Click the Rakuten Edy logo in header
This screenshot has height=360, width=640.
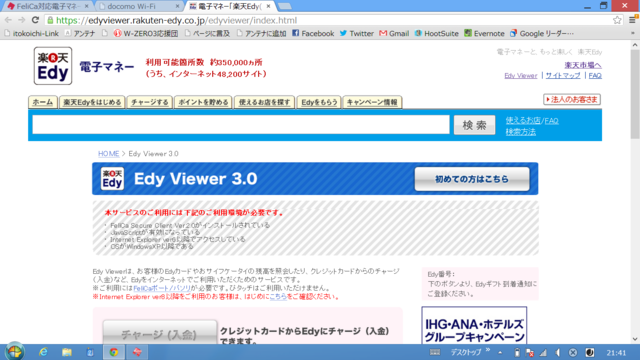point(53,66)
